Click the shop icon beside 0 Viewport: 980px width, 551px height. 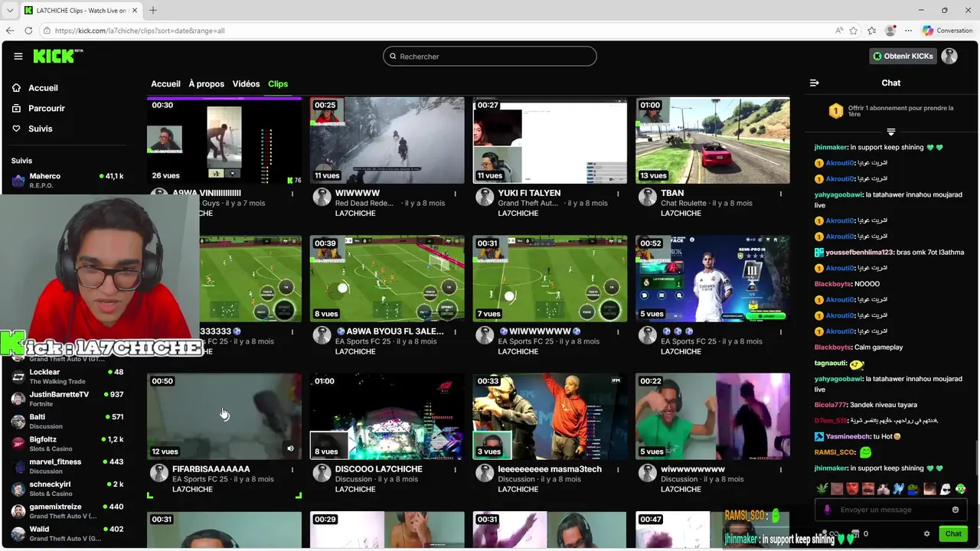(x=854, y=533)
